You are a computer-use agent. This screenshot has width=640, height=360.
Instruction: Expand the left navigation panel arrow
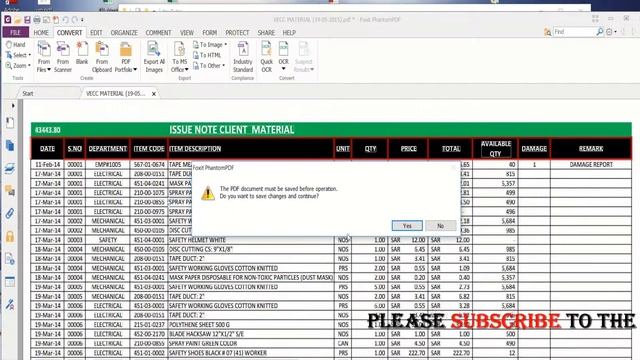click(x=13, y=106)
